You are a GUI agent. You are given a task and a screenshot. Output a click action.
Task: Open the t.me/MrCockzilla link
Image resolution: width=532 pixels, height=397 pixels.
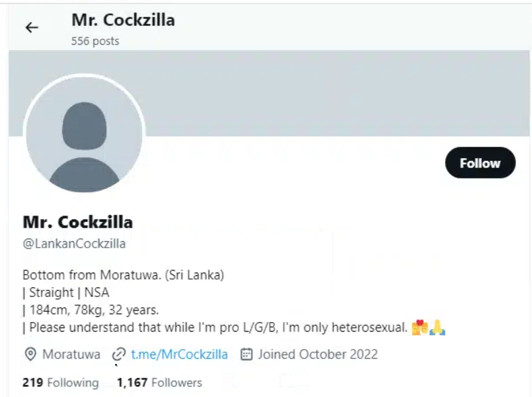coord(179,354)
